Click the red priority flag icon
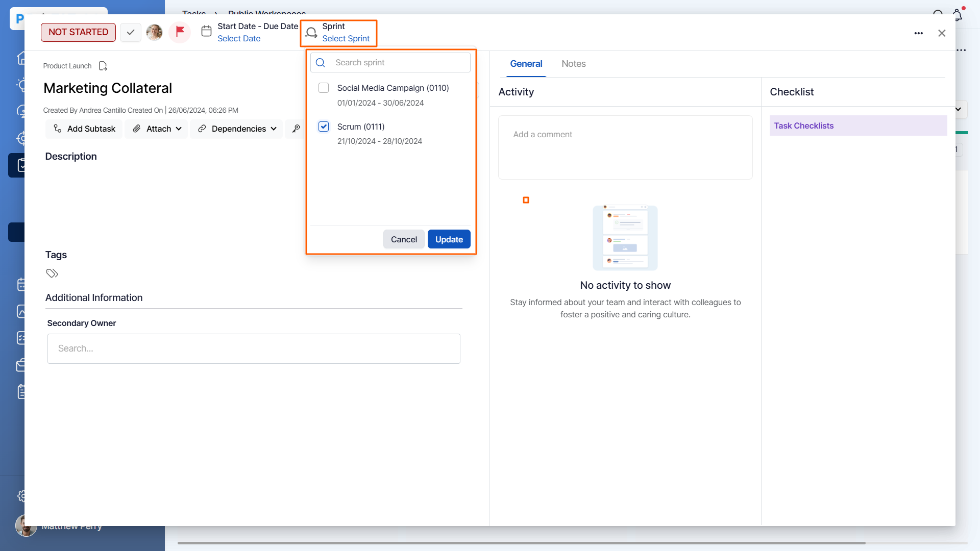Screen dimensions: 980x551 pyautogui.click(x=180, y=32)
